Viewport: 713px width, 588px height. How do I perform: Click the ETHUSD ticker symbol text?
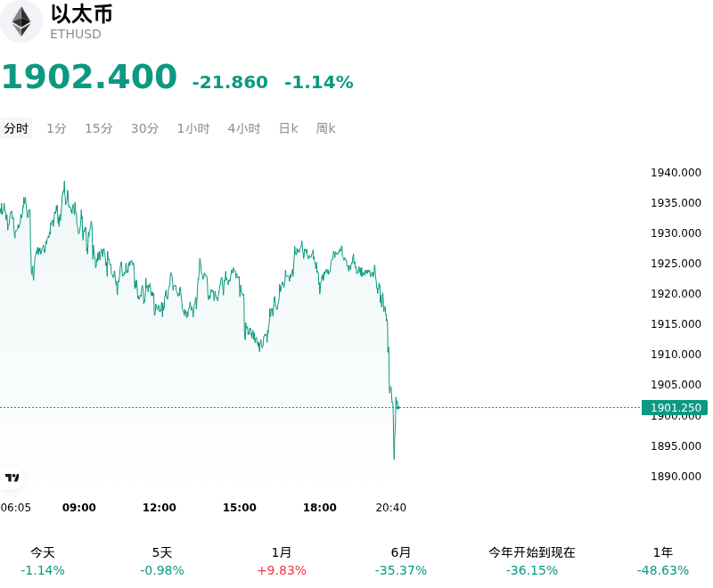pos(76,34)
